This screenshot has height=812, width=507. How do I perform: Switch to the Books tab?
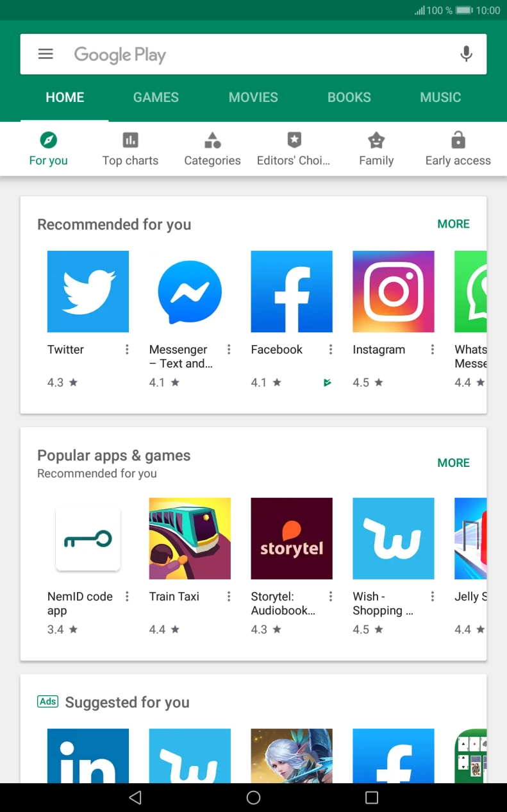[x=349, y=97]
